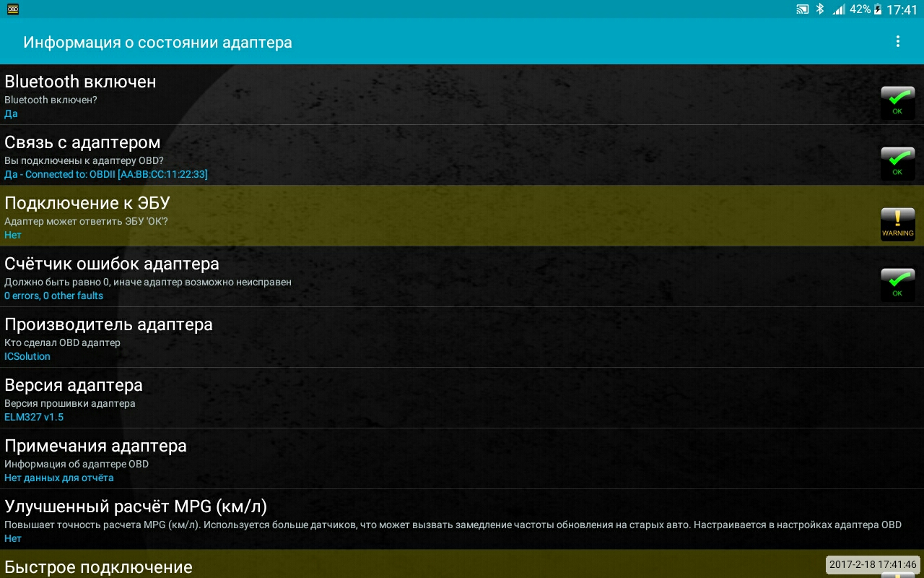Click the OK checkmark for Счётчик ошибок адаптера

898,285
